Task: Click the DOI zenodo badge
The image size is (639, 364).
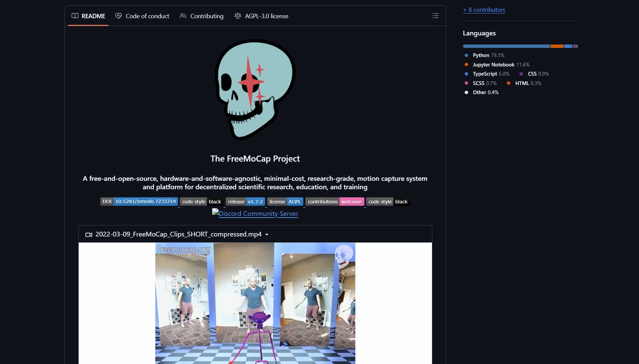Action: (x=139, y=201)
